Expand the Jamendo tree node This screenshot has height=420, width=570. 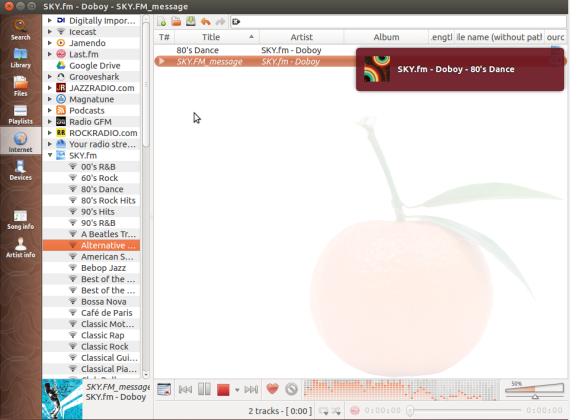click(50, 43)
